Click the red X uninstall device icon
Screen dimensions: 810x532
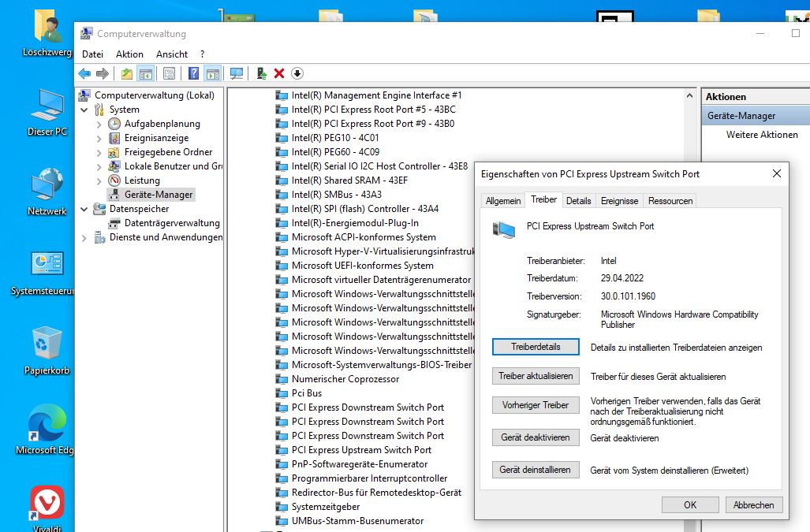point(279,74)
